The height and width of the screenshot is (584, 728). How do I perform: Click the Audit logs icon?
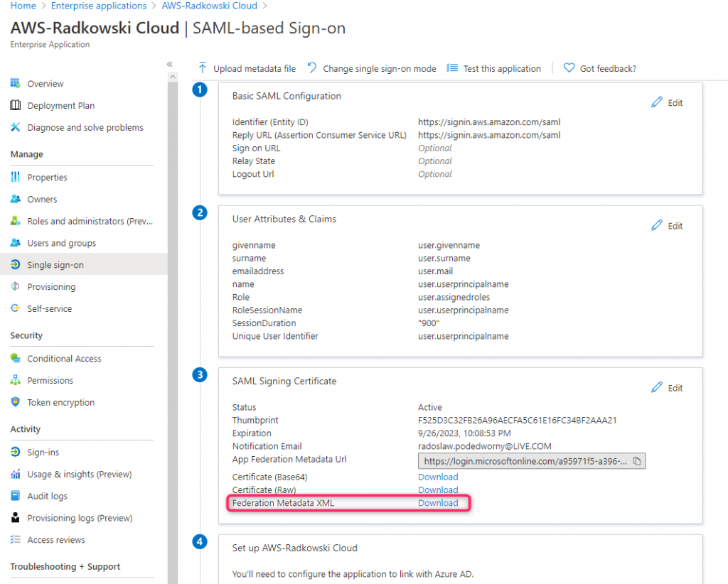(x=16, y=495)
